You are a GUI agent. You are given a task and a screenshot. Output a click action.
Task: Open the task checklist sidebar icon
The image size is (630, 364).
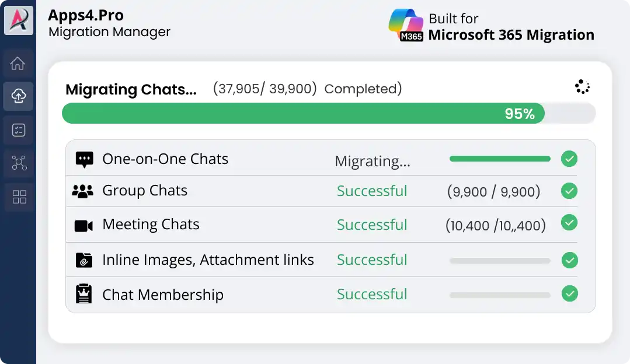click(19, 130)
